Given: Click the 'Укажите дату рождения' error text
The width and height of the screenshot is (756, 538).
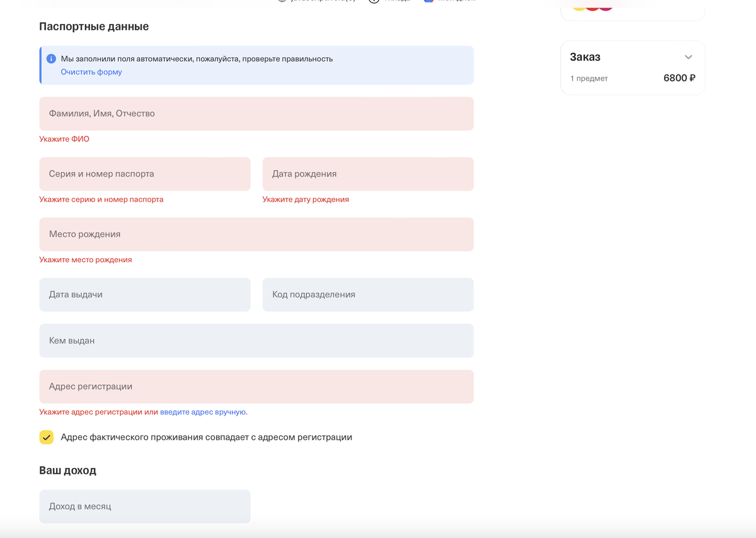Looking at the screenshot, I should pyautogui.click(x=306, y=199).
